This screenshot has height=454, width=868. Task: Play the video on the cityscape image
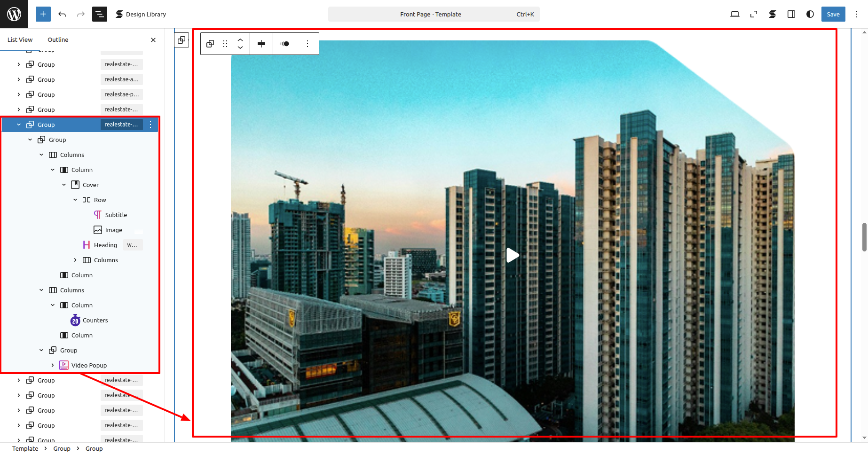coord(513,255)
